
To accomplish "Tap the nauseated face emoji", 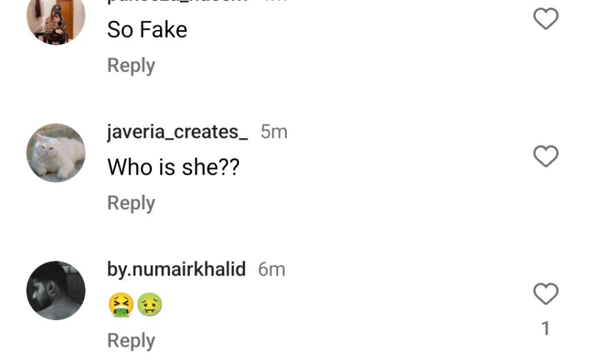I will point(150,304).
